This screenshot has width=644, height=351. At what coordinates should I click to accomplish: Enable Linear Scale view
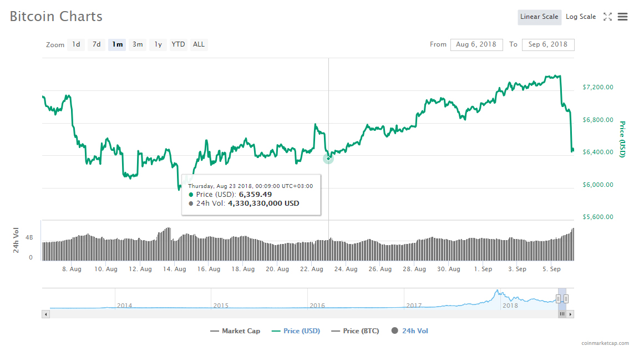[539, 17]
